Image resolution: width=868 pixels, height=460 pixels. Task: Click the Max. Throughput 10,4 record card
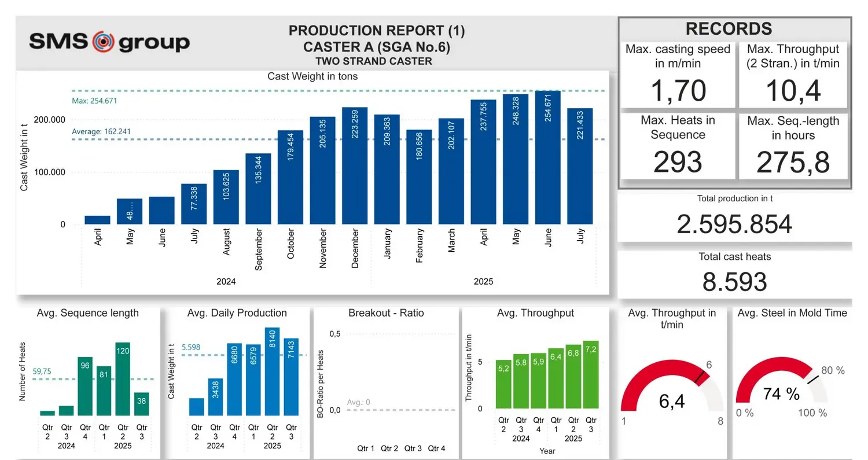(x=793, y=75)
